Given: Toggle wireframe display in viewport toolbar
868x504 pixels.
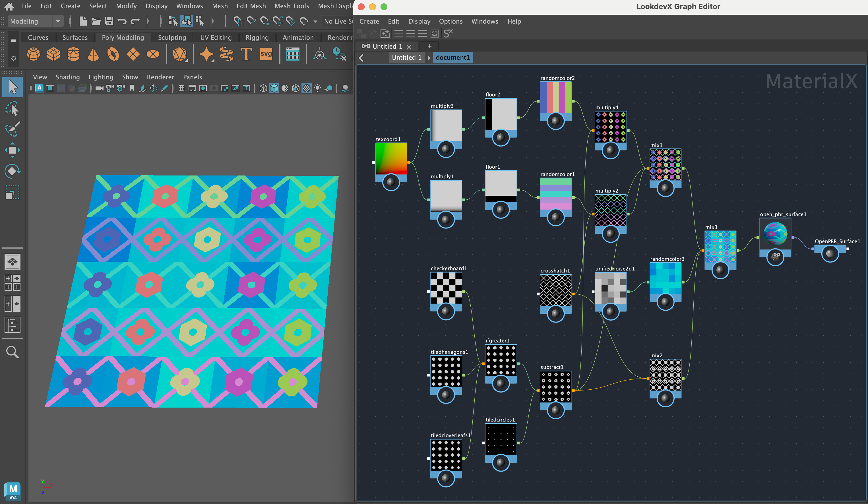Looking at the screenshot, I should 263,88.
